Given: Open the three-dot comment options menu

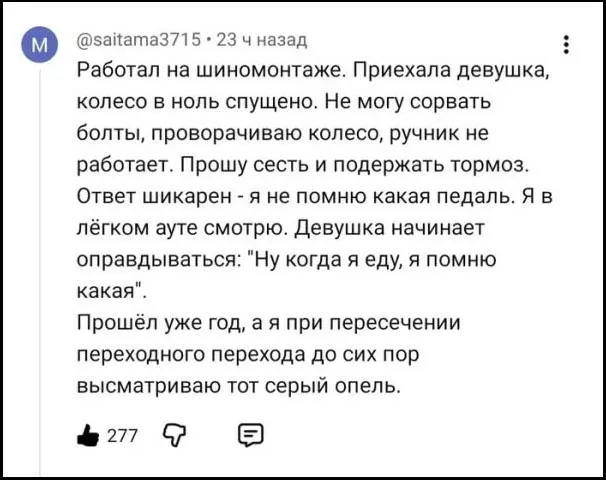Looking at the screenshot, I should point(567,43).
